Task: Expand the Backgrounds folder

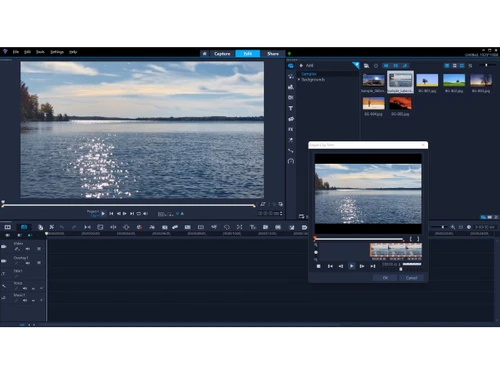Action: (299, 80)
